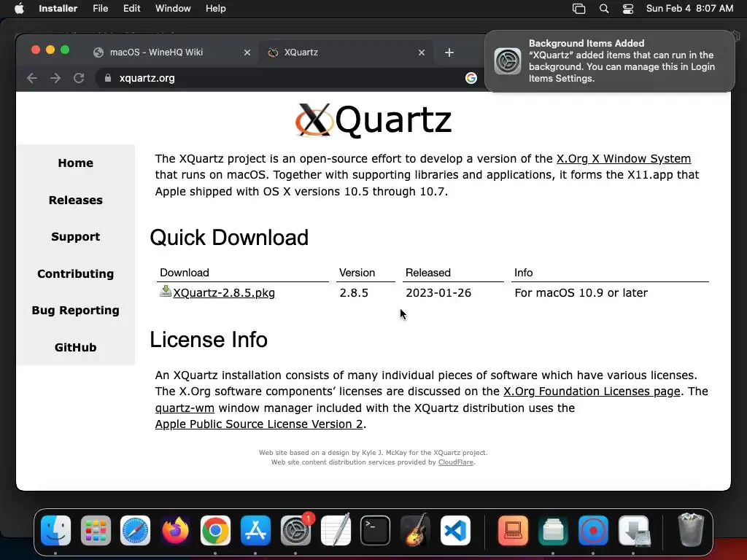This screenshot has width=747, height=560.
Task: Open the GitHub sidebar link
Action: (75, 348)
